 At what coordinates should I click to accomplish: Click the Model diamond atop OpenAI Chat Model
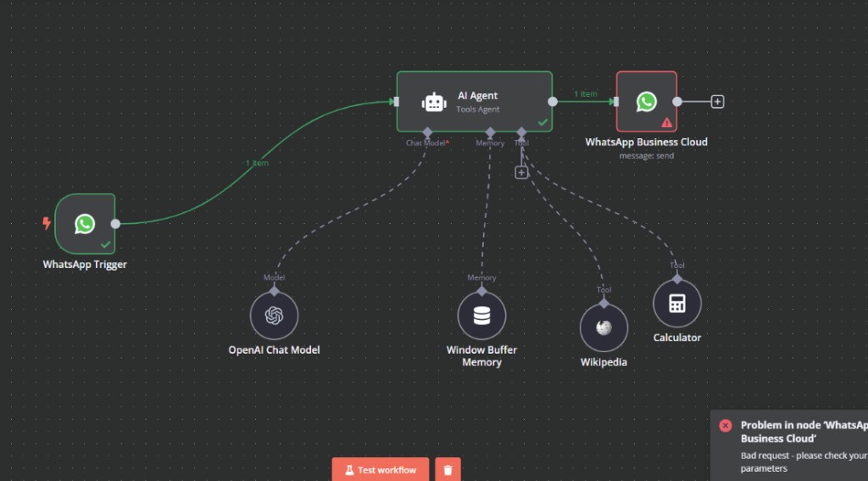pyautogui.click(x=274, y=292)
